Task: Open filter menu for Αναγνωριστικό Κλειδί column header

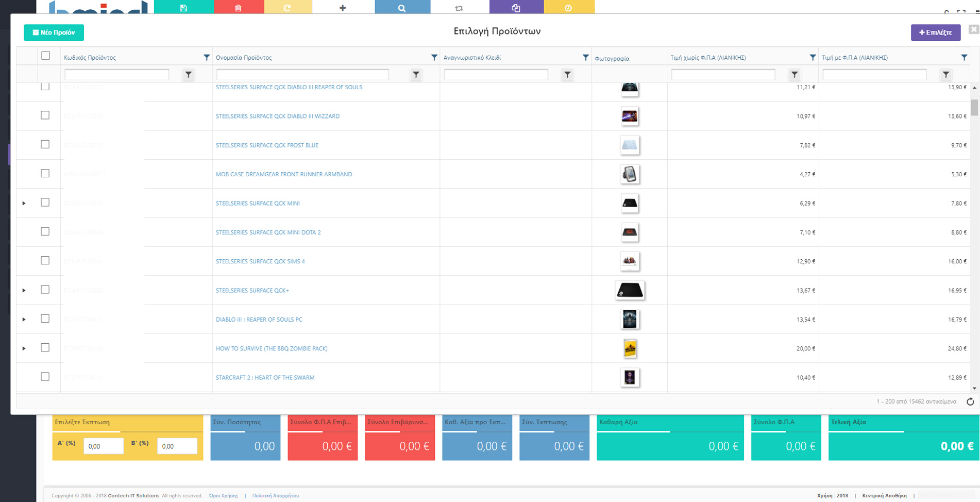Action: [585, 57]
